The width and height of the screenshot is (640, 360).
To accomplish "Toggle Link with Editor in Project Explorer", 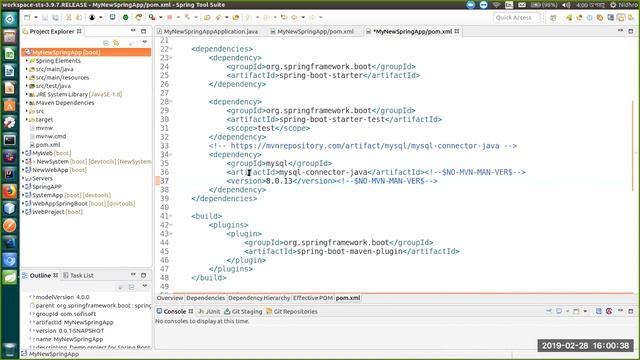I will click(x=116, y=42).
